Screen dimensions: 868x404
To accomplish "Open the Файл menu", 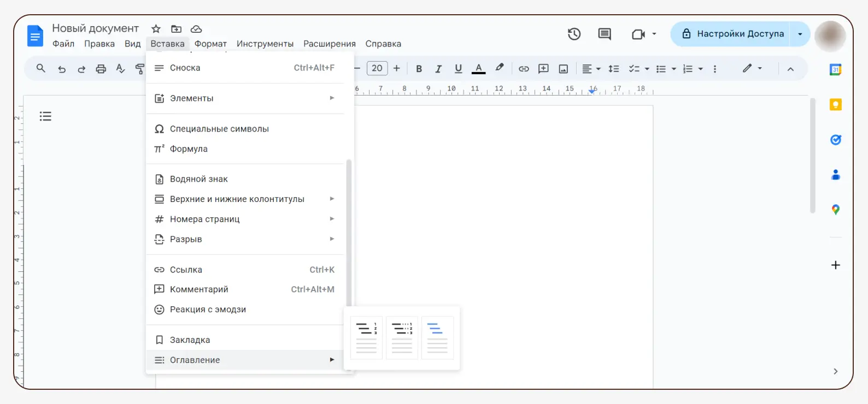I will (x=63, y=44).
